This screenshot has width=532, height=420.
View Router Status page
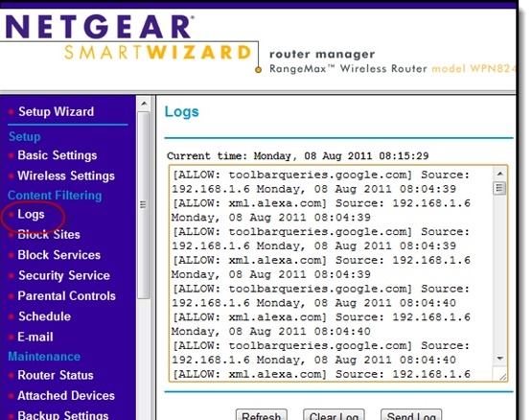pos(56,375)
